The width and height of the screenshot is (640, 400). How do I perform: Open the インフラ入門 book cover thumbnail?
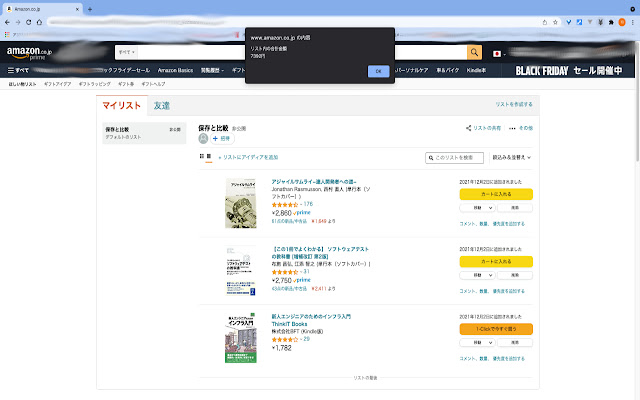[241, 338]
